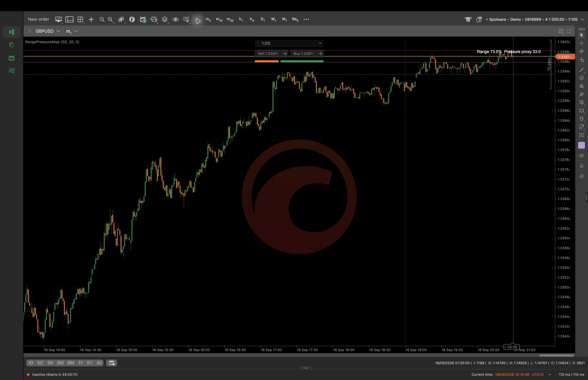Open the Analyze sidebar icon
Image resolution: width=588 pixels, height=380 pixels.
(x=12, y=71)
